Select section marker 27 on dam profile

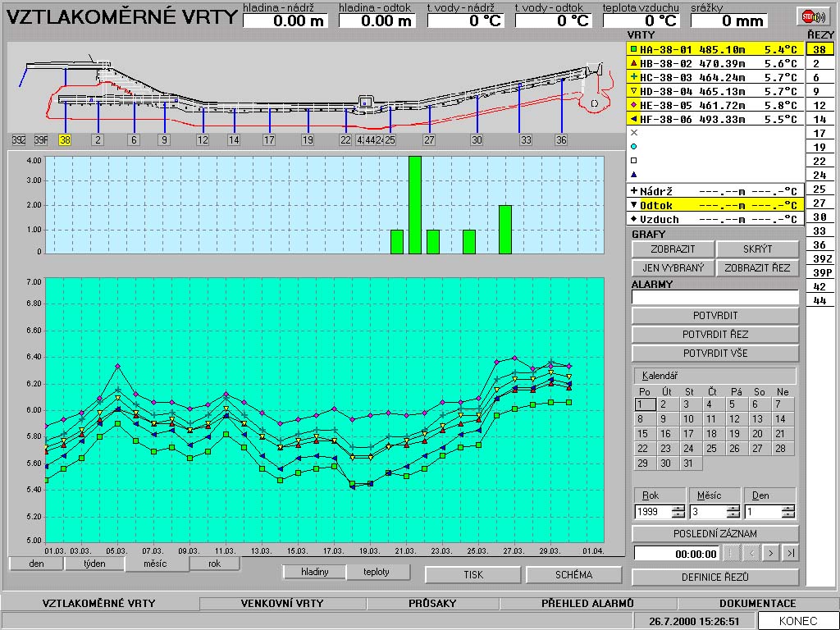click(x=428, y=140)
